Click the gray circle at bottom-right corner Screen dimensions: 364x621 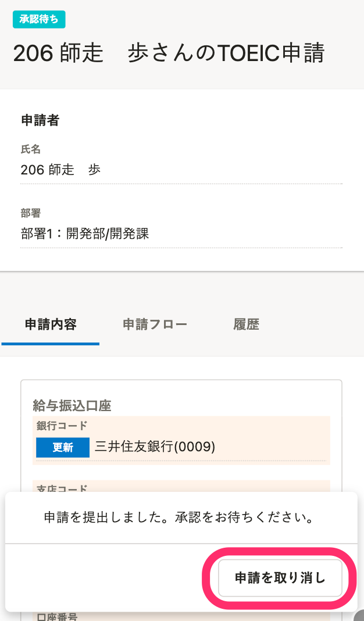click(360, 616)
